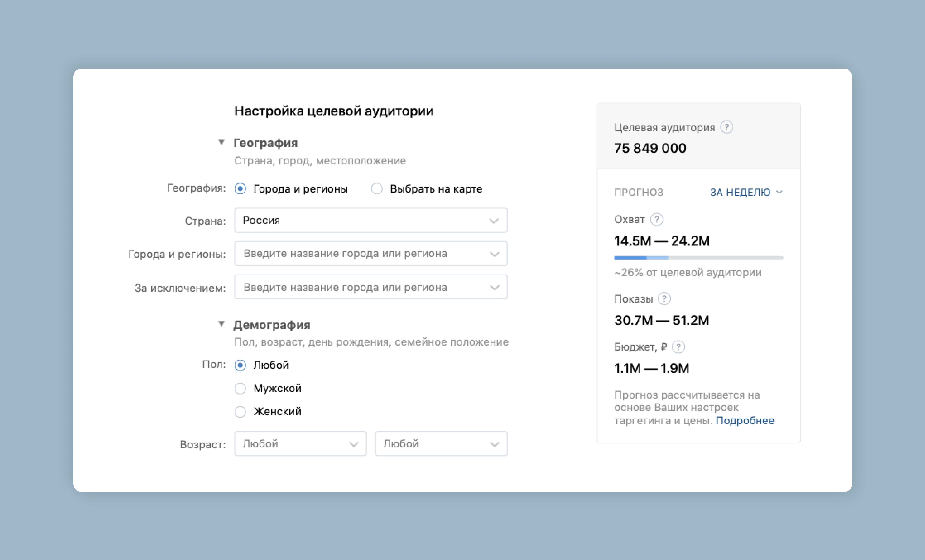This screenshot has width=925, height=560.
Task: Click the Настройка целевой аудитории heading
Action: [x=334, y=111]
